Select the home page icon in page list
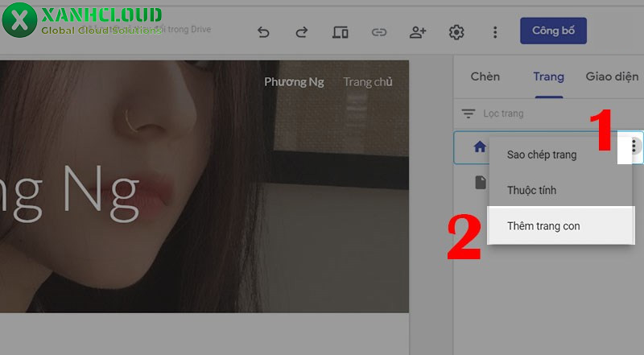Viewport: 644px width, 355px height. 480,147
